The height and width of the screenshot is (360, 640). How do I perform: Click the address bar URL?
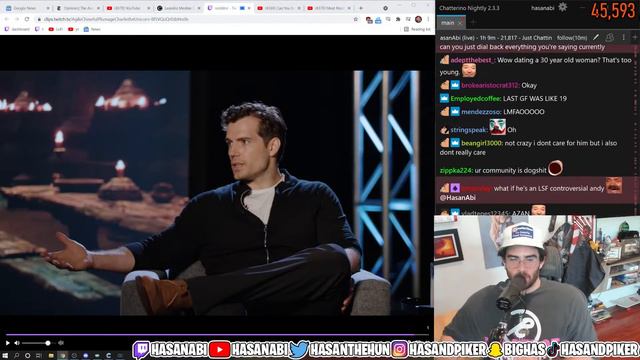click(x=116, y=19)
